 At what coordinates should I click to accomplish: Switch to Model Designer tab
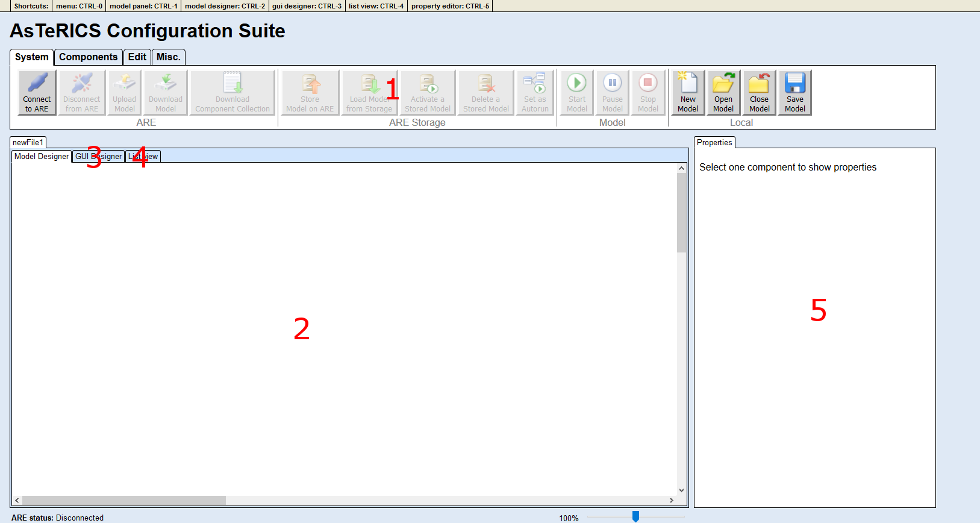(x=42, y=156)
